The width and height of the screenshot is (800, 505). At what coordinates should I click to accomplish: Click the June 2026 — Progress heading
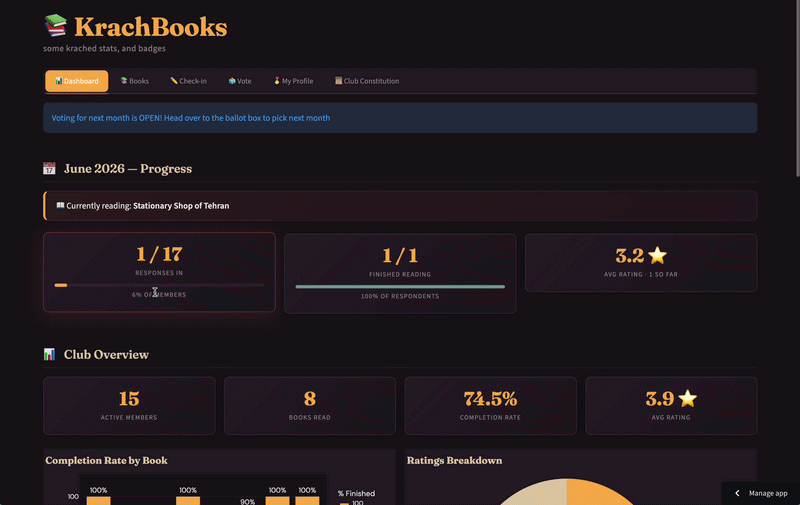pos(128,169)
